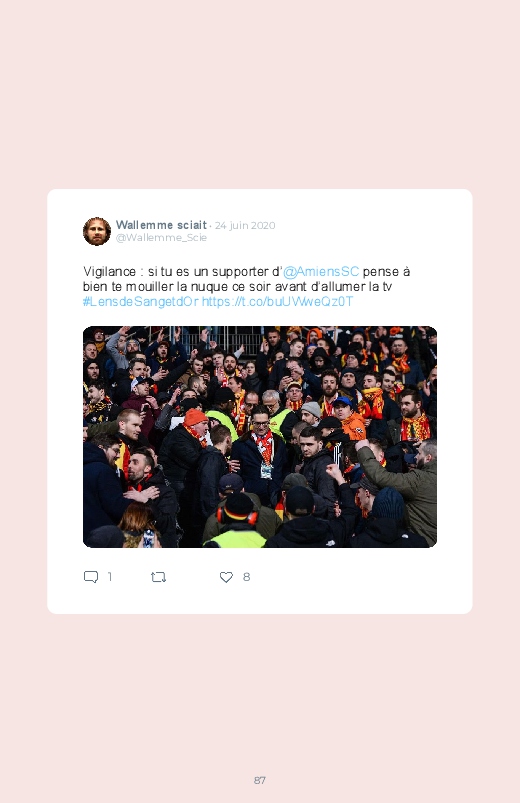520x803 pixels.
Task: Like the tweet with the heart icon
Action: [x=226, y=577]
